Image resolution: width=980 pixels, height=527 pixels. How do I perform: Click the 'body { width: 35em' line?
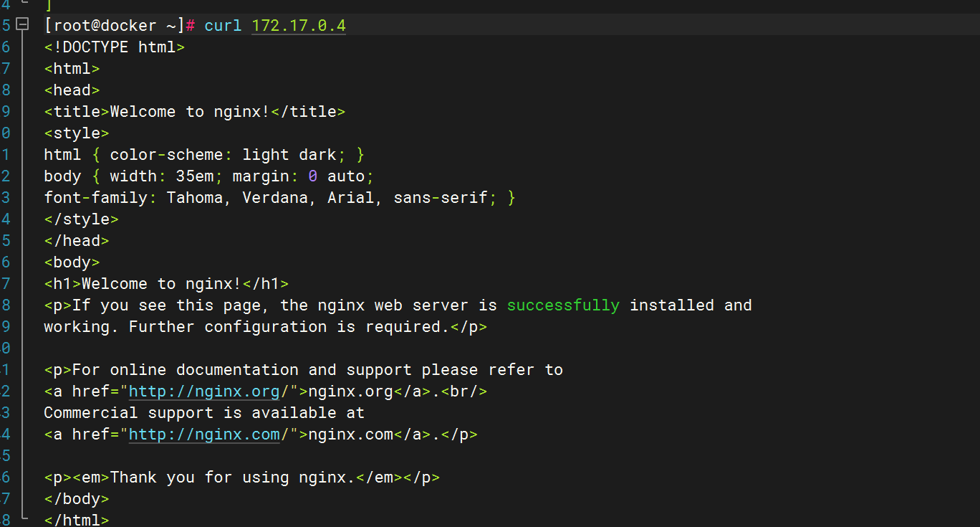(209, 176)
